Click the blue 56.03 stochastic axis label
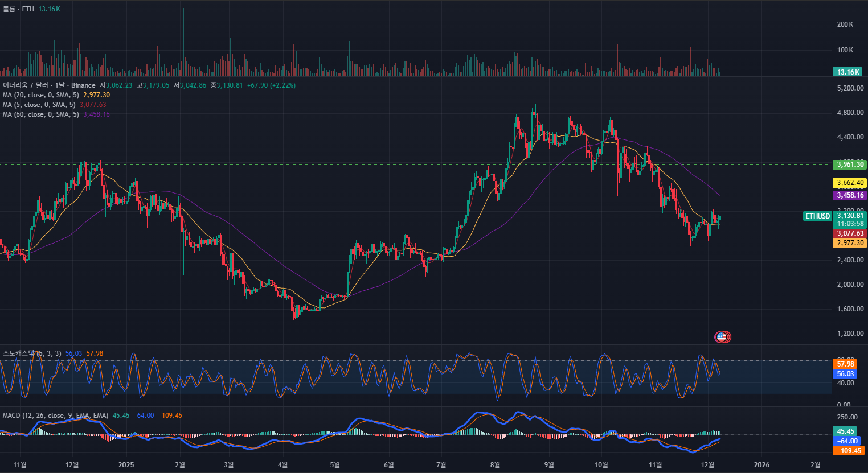868x473 pixels. pos(845,374)
